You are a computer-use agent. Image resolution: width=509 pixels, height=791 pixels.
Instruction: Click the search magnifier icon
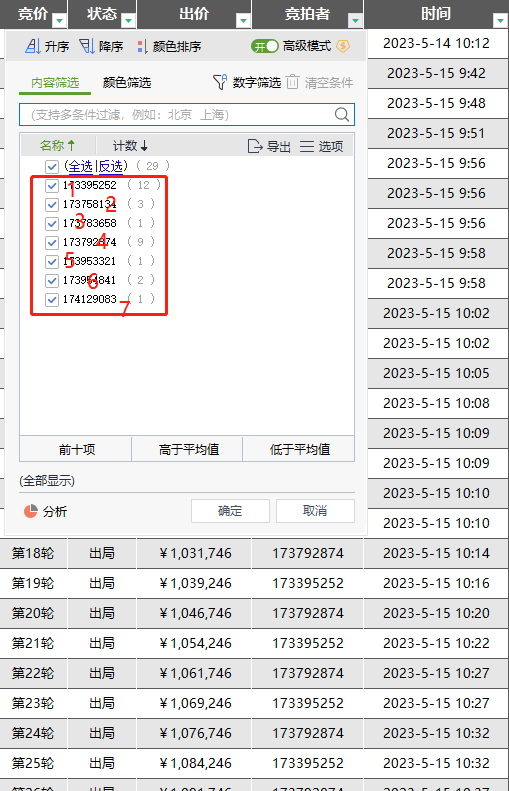(342, 115)
